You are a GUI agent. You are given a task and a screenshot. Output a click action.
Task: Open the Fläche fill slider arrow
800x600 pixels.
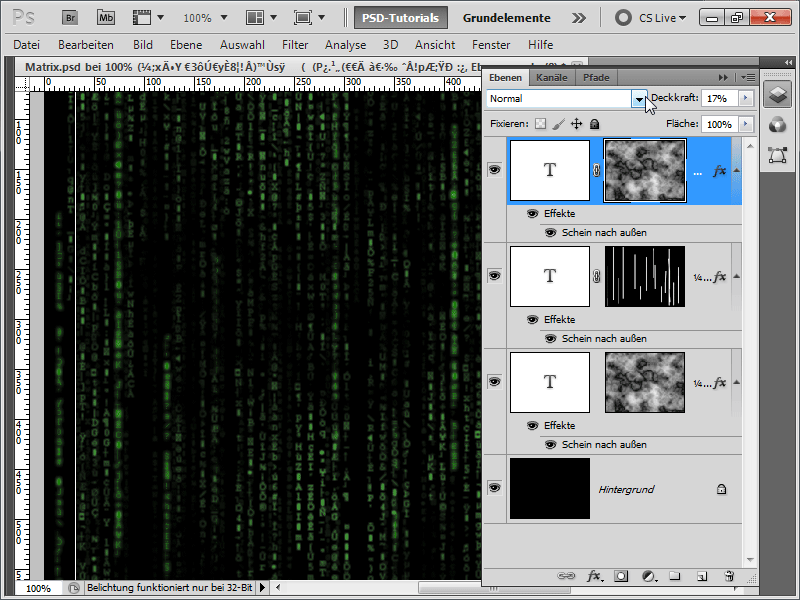(x=746, y=124)
